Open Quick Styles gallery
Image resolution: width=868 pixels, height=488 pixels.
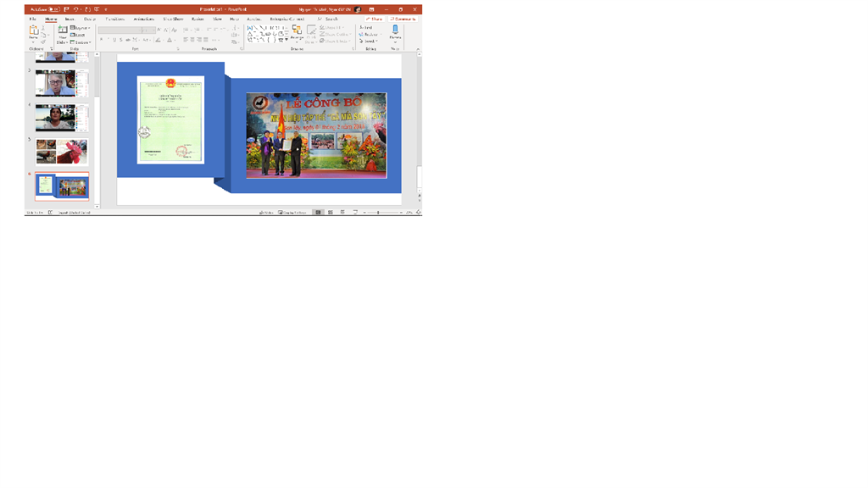point(311,34)
